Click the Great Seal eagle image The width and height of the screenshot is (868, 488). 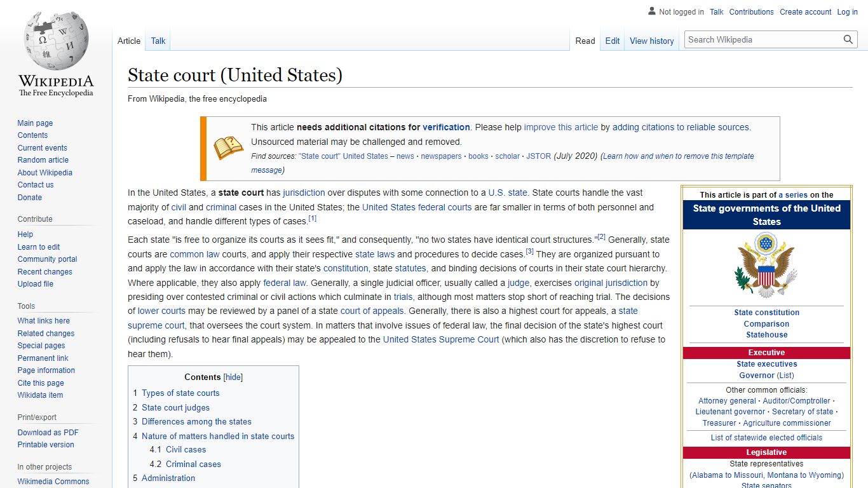point(766,264)
